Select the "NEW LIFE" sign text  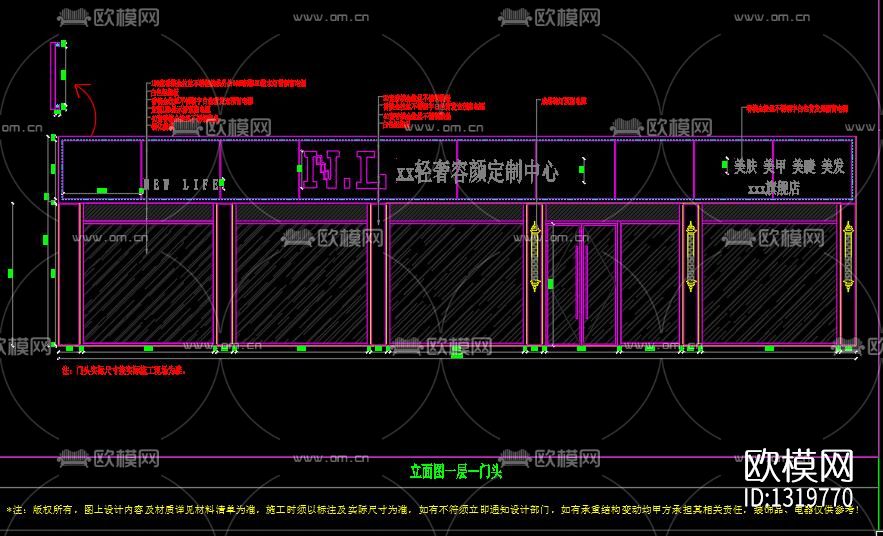[x=181, y=184]
